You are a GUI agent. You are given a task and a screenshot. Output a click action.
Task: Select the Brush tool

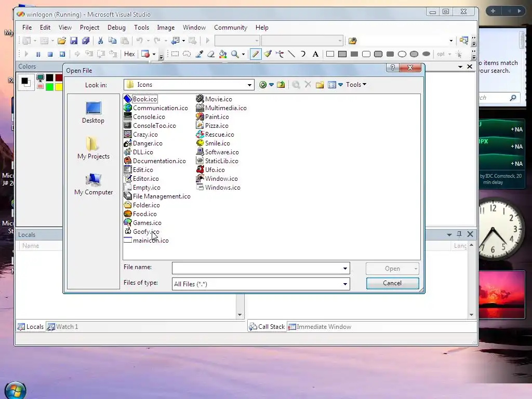(268, 54)
